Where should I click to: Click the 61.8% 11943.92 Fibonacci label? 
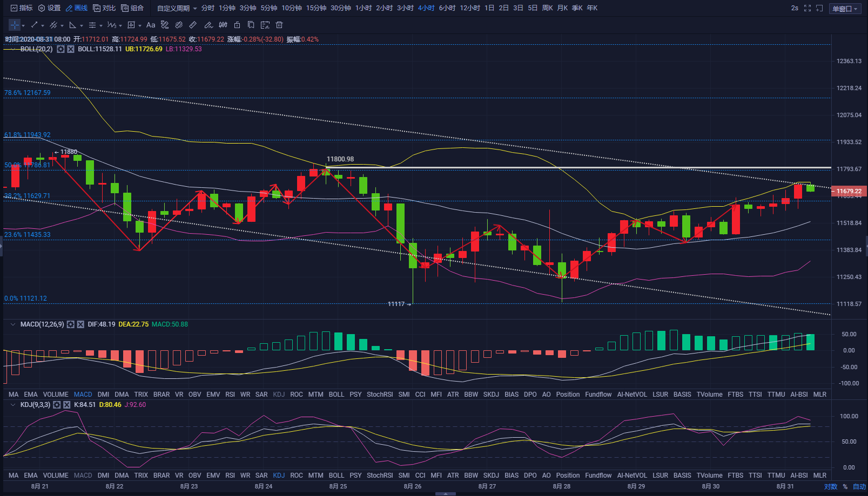(x=28, y=135)
